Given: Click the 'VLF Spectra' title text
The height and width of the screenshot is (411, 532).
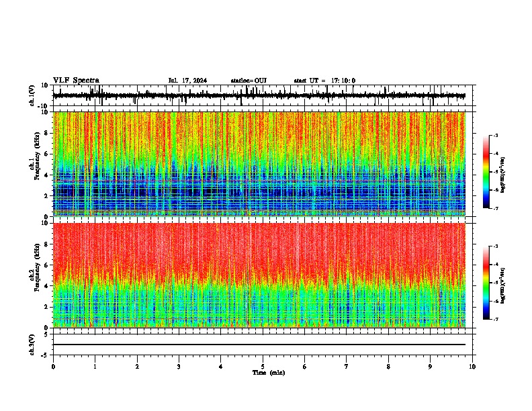Looking at the screenshot, I should 76,81.
